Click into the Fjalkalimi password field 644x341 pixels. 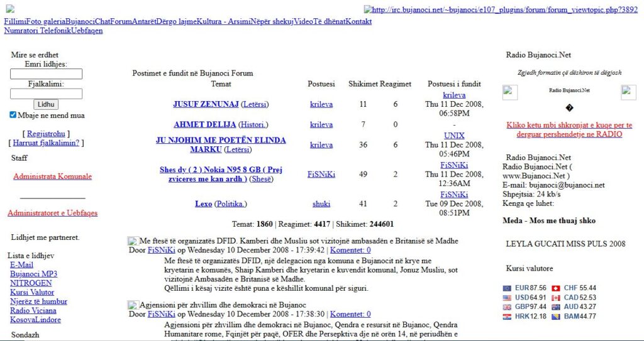[46, 94]
